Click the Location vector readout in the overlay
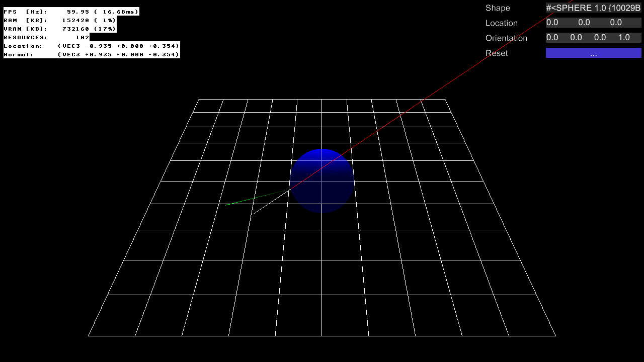 (91, 46)
